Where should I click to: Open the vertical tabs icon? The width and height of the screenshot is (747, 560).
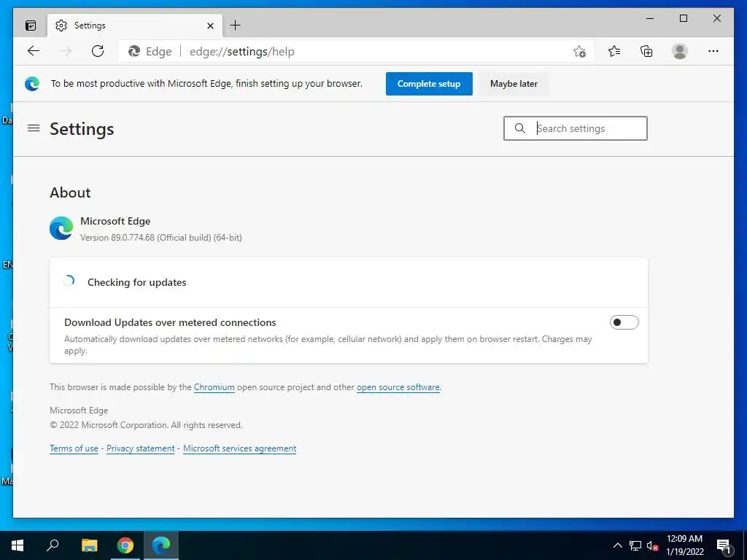[31, 26]
